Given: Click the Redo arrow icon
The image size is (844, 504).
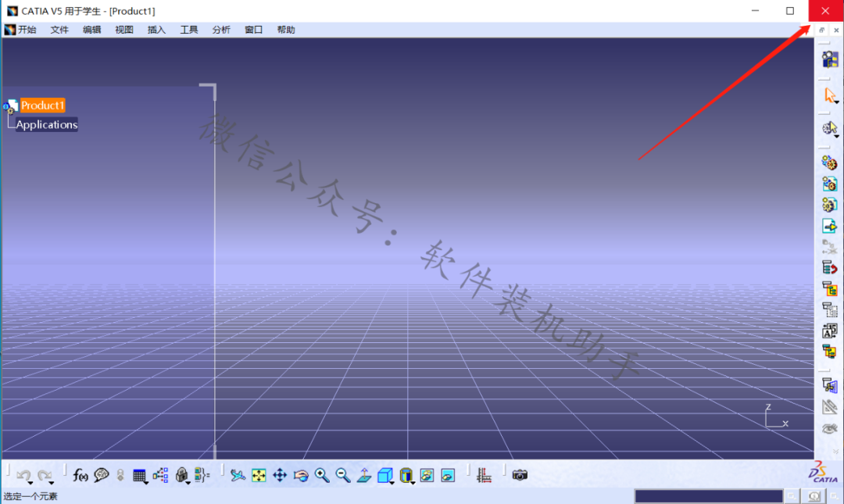Looking at the screenshot, I should [x=44, y=474].
